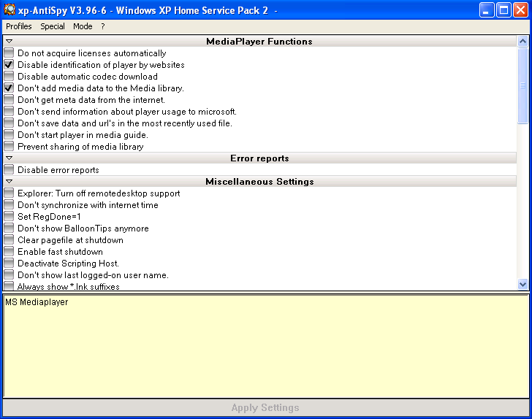The image size is (532, 419).
Task: Close the xp-AntiSpy window
Action: click(x=520, y=9)
